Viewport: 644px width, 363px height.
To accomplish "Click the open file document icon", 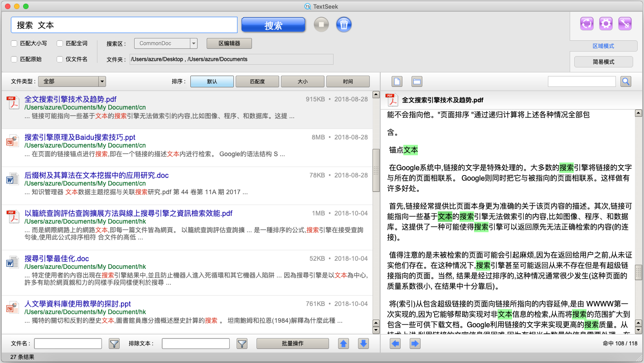I will (x=397, y=81).
